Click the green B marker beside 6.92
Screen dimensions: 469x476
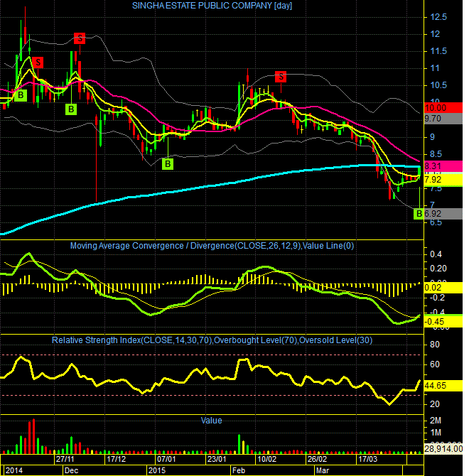coord(419,214)
